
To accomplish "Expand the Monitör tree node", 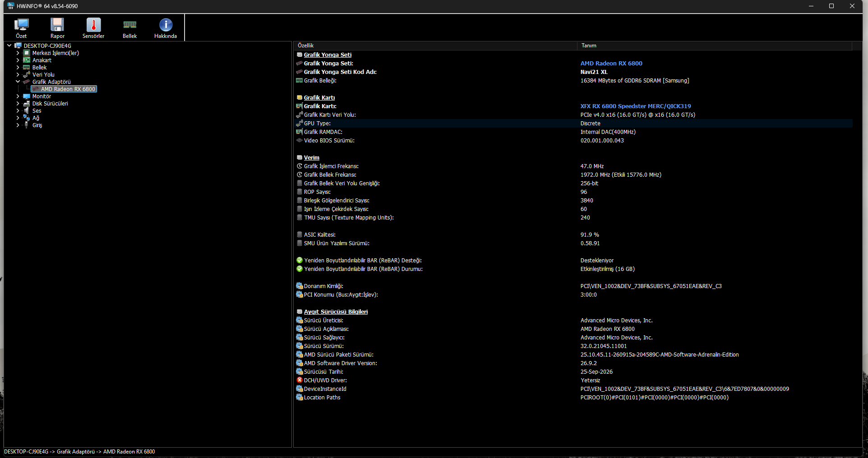I will pos(18,96).
